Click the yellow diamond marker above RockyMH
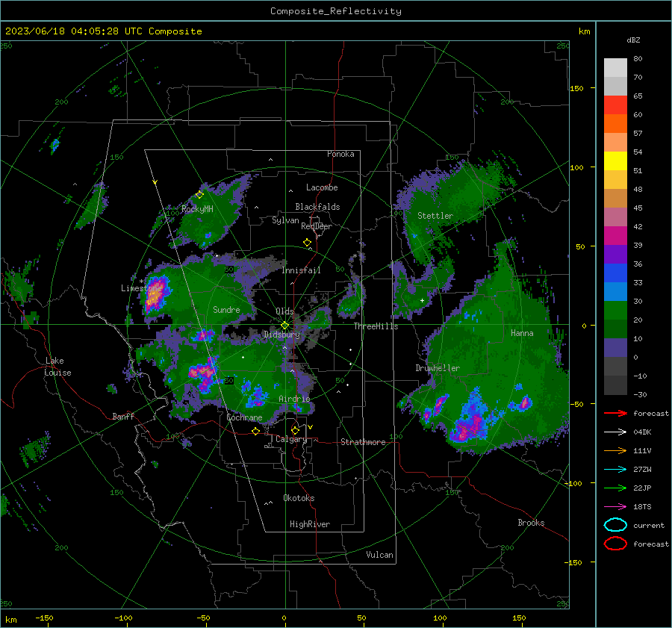 click(x=199, y=195)
